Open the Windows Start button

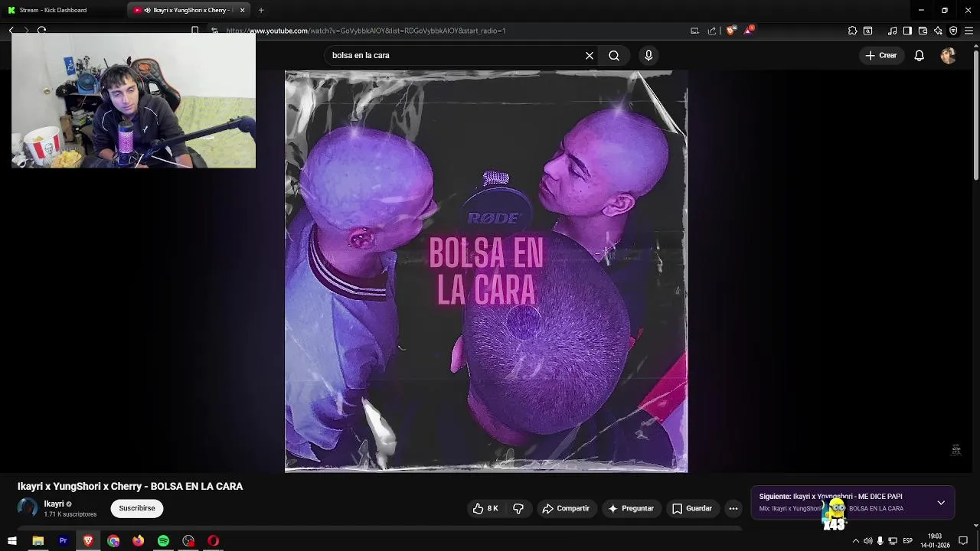pyautogui.click(x=12, y=541)
